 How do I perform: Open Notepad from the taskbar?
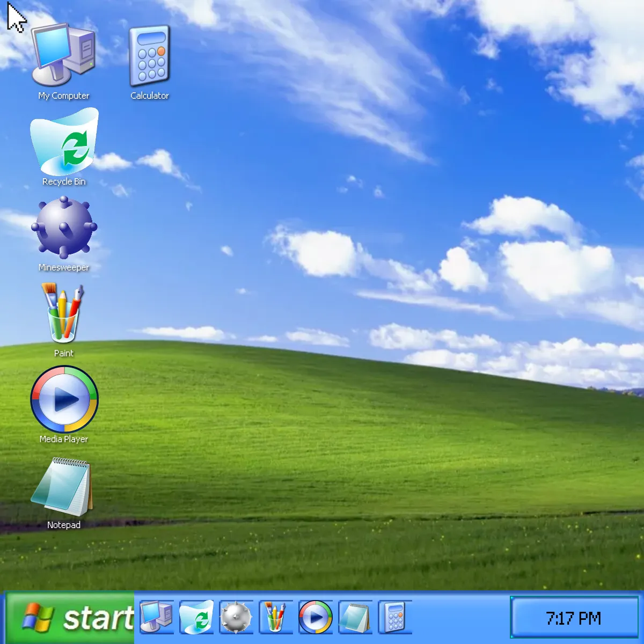coord(355,617)
